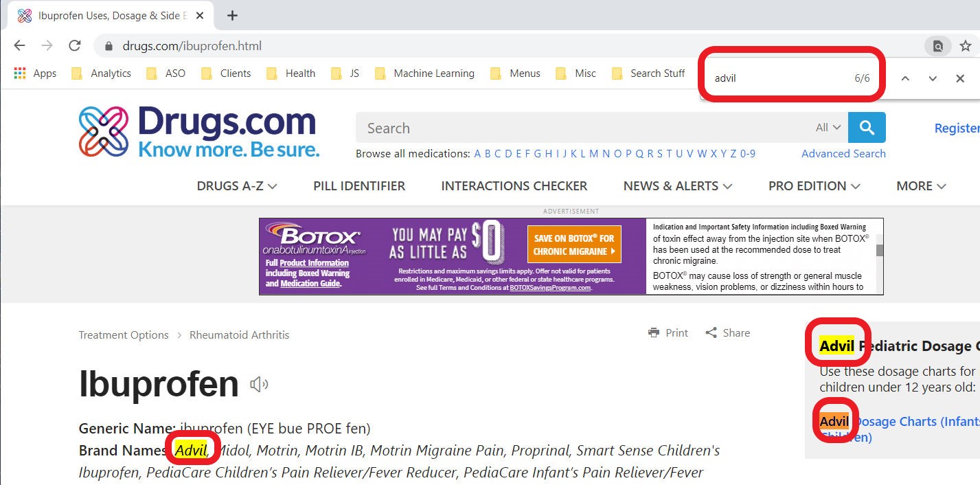Click the Ibuprofen page heading
Screen dimensions: 980x485
[159, 383]
